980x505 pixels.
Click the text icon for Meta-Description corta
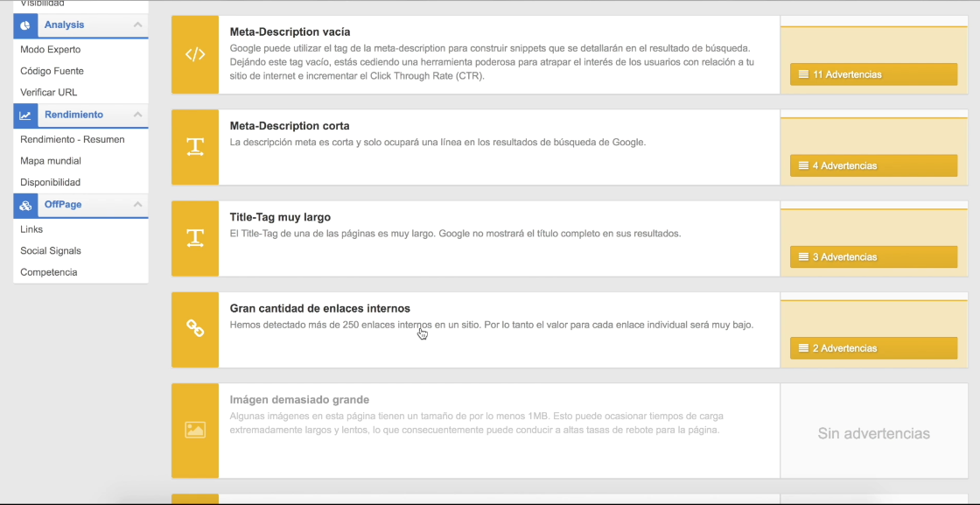tap(195, 147)
